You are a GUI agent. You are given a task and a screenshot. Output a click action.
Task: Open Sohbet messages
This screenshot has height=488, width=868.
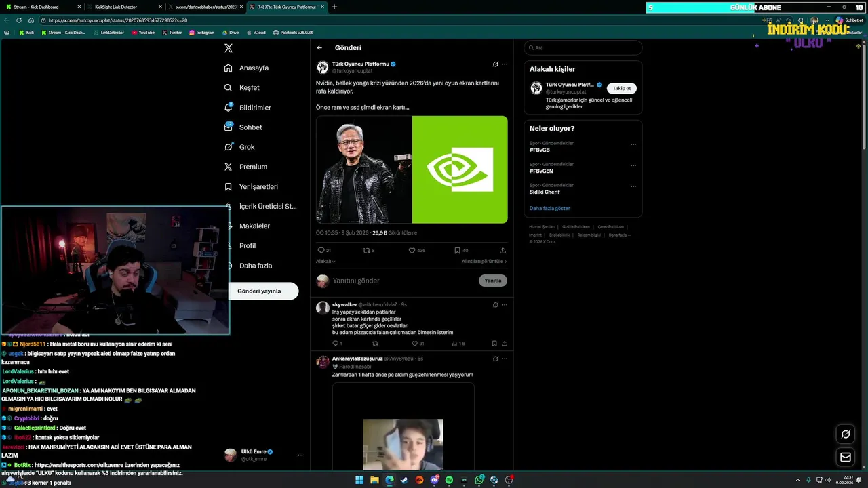(x=243, y=127)
